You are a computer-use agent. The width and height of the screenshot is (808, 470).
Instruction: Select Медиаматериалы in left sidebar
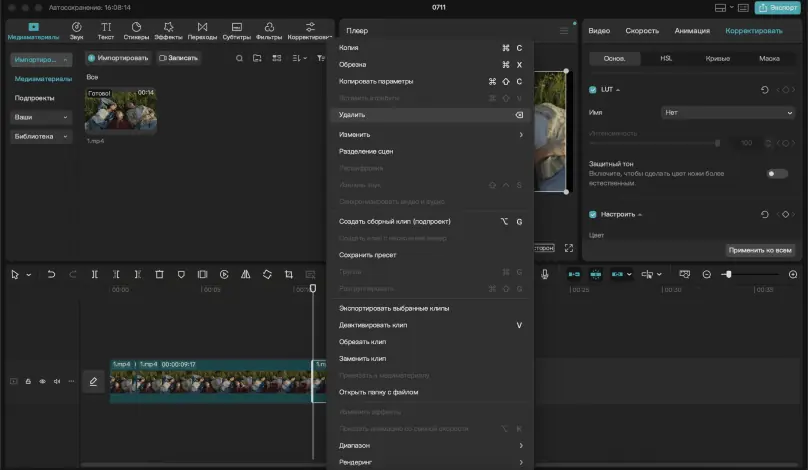coord(43,79)
